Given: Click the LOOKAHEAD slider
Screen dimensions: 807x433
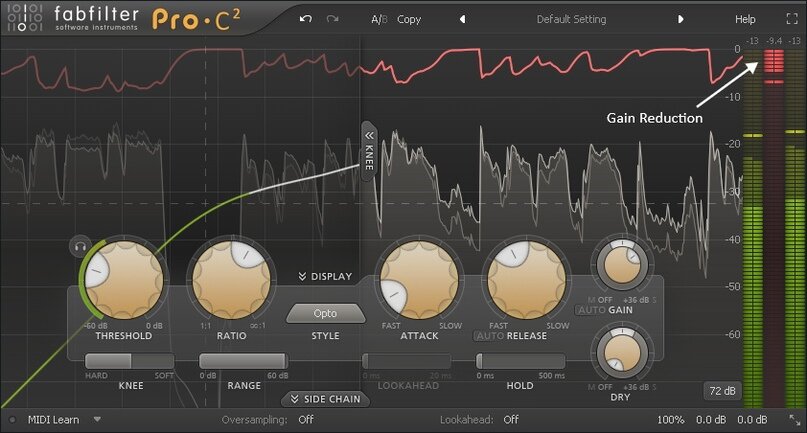Looking at the screenshot, I should point(407,360).
